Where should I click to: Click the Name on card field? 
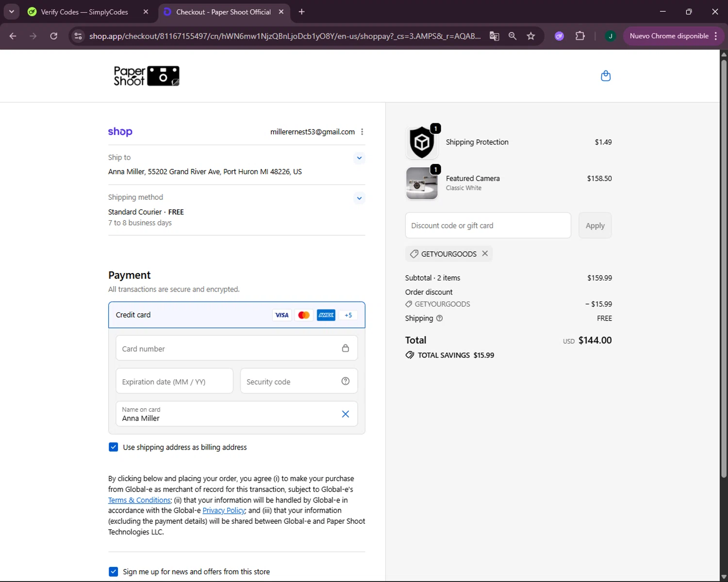click(237, 414)
